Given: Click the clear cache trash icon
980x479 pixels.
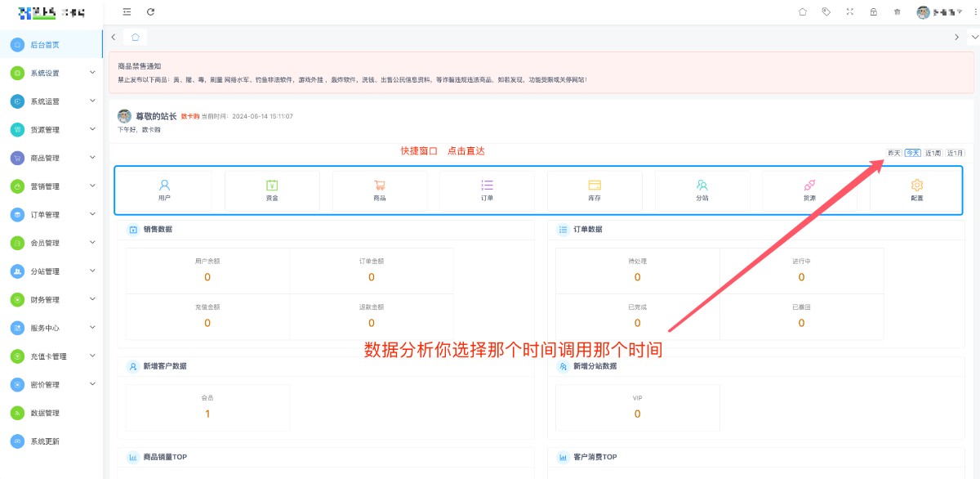Looking at the screenshot, I should (897, 11).
